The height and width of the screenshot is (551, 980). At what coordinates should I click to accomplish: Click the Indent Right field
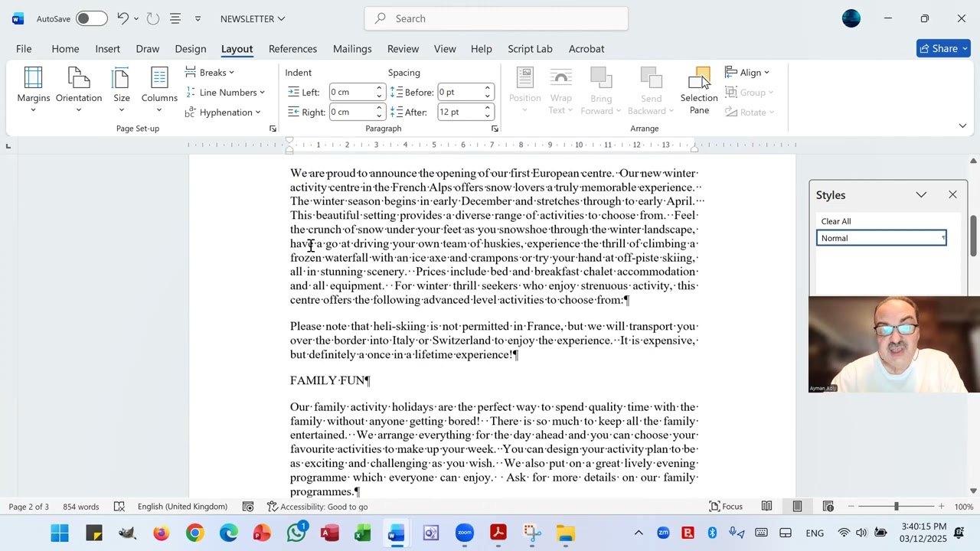pyautogui.click(x=351, y=112)
